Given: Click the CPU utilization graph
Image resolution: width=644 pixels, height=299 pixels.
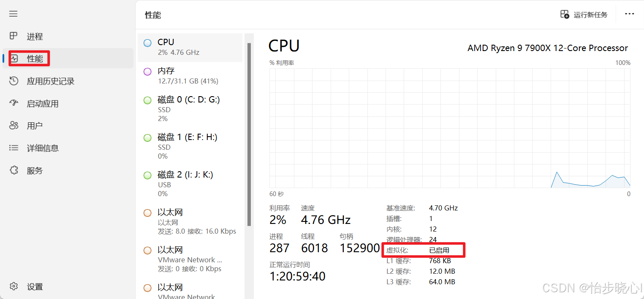Looking at the screenshot, I should (450, 128).
